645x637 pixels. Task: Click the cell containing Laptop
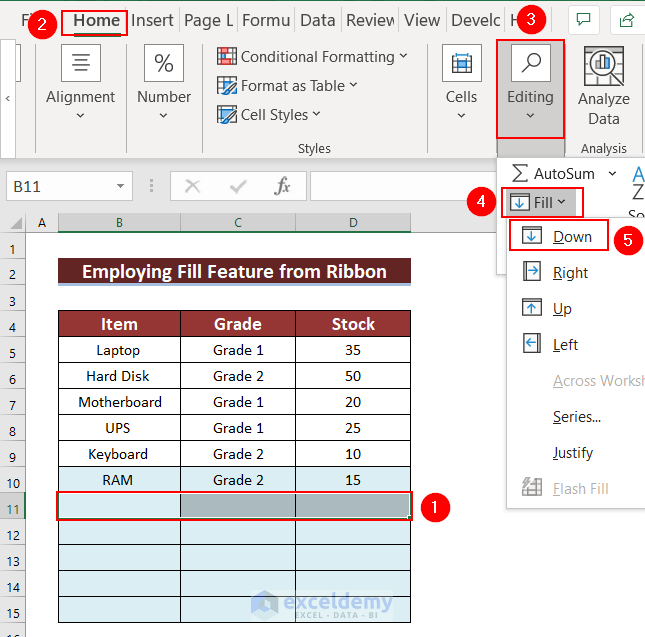[119, 350]
